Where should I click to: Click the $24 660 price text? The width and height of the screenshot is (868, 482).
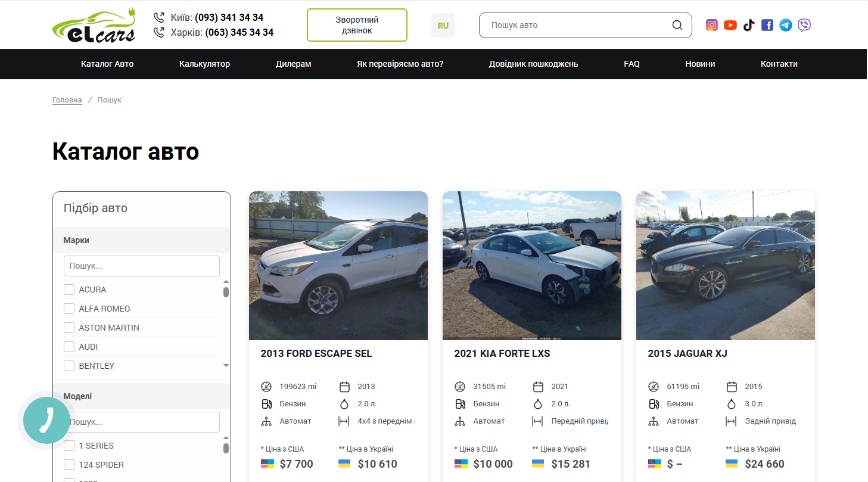pyautogui.click(x=765, y=464)
